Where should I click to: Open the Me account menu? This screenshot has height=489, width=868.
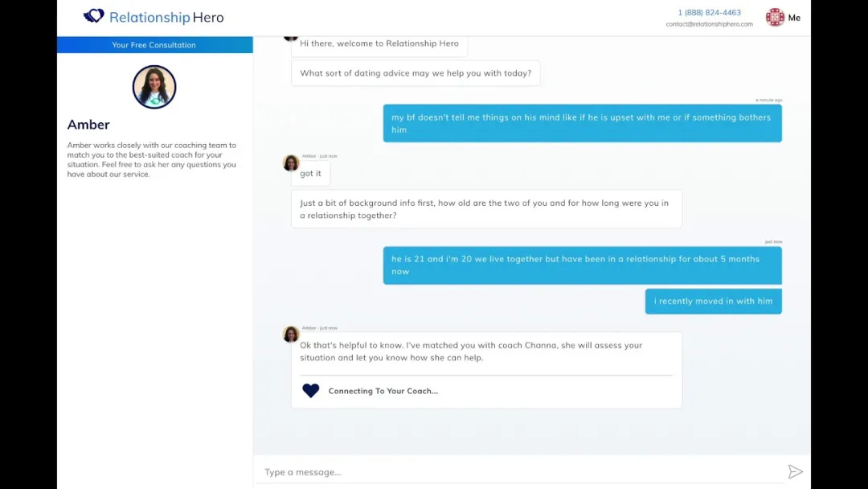(x=794, y=18)
